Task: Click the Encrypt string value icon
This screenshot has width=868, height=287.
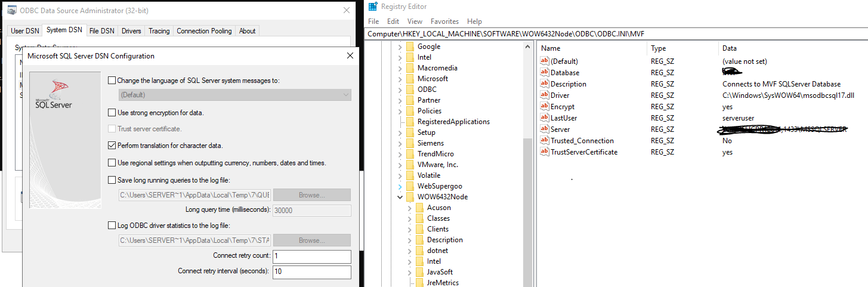Action: (544, 107)
